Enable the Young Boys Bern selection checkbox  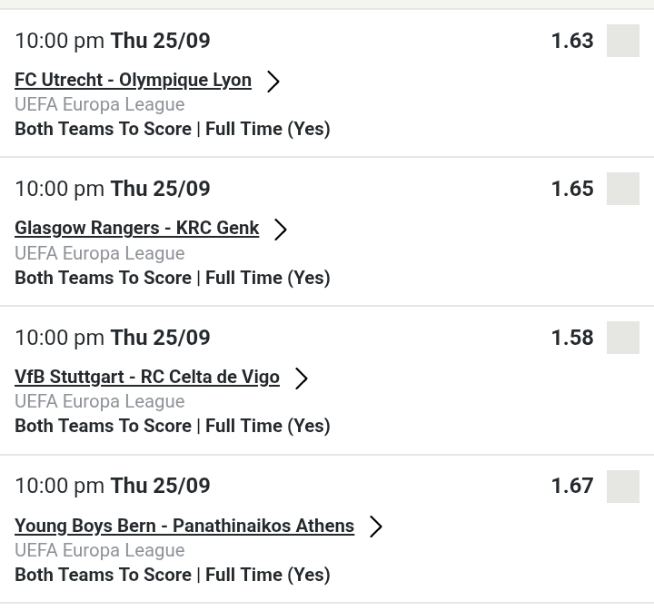click(623, 487)
